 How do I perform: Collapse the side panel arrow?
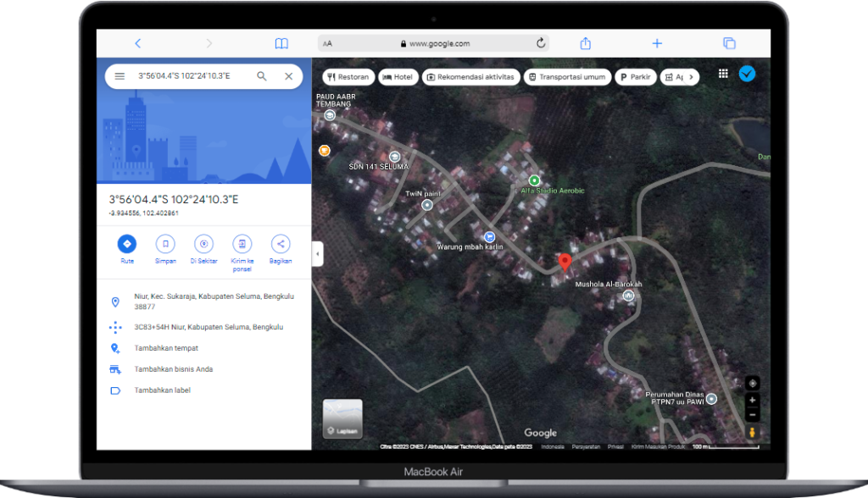tap(317, 254)
